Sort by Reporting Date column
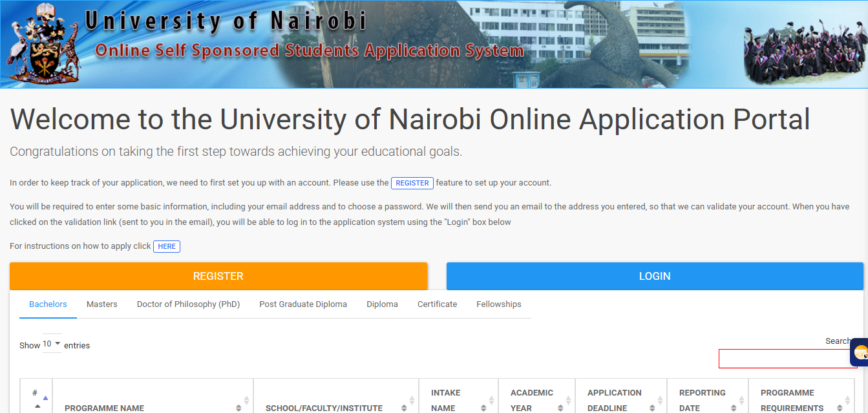Image resolution: width=868 pixels, height=413 pixels. point(741,404)
